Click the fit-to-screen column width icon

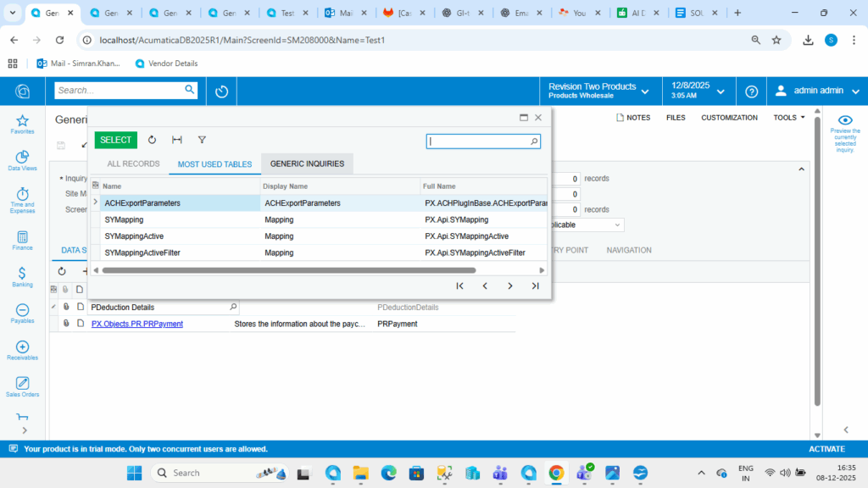(x=176, y=140)
